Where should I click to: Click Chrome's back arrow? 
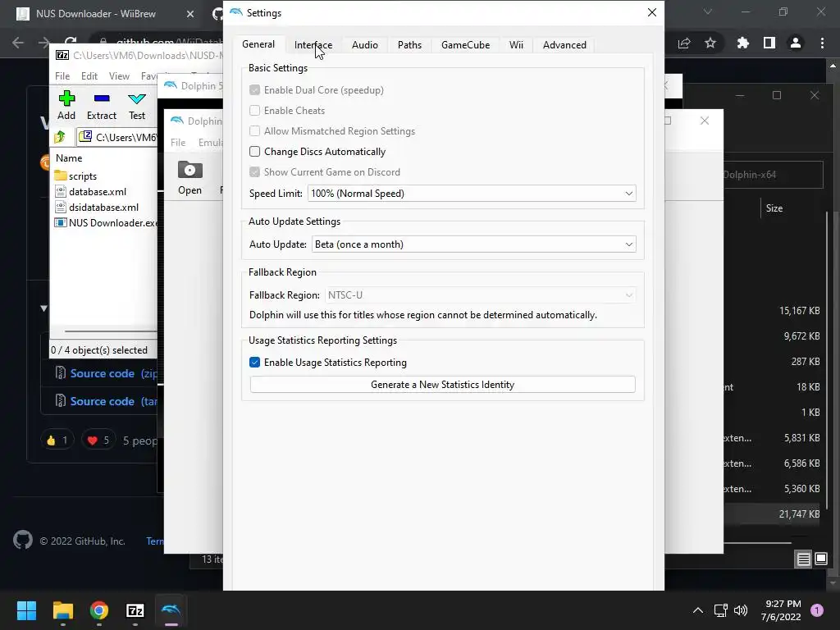point(18,43)
